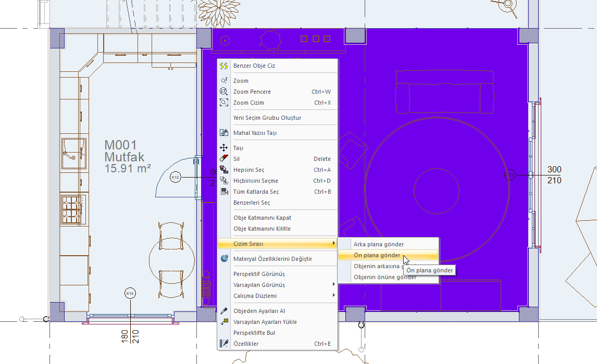This screenshot has width=597, height=364.
Task: Expand the Çizim Sırası submenu arrow
Action: click(333, 244)
